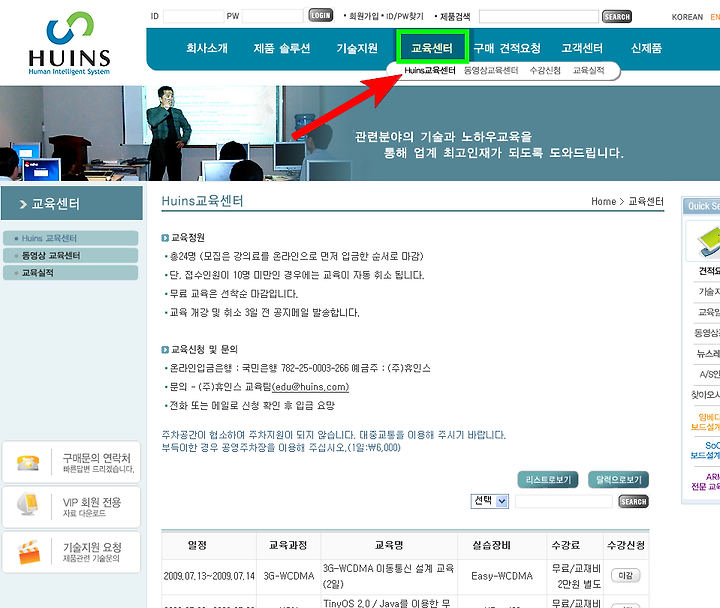Open the 구매문의 연락처 banner text
This screenshot has height=608, width=720.
98,462
